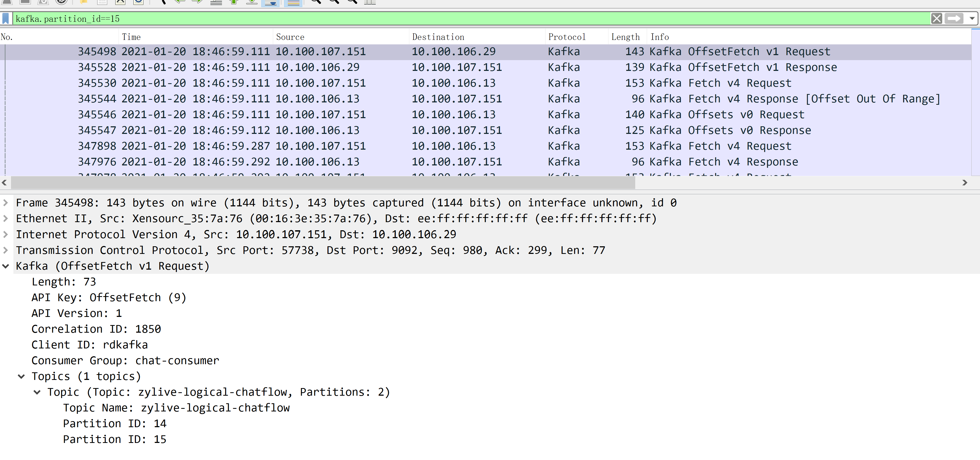Image resolution: width=980 pixels, height=460 pixels.
Task: Click inside the display filter input field
Action: click(457, 18)
